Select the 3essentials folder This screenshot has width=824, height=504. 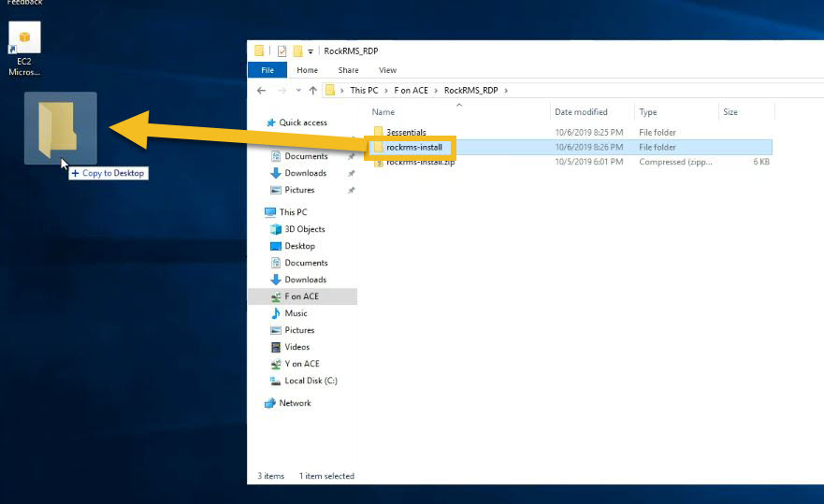406,132
